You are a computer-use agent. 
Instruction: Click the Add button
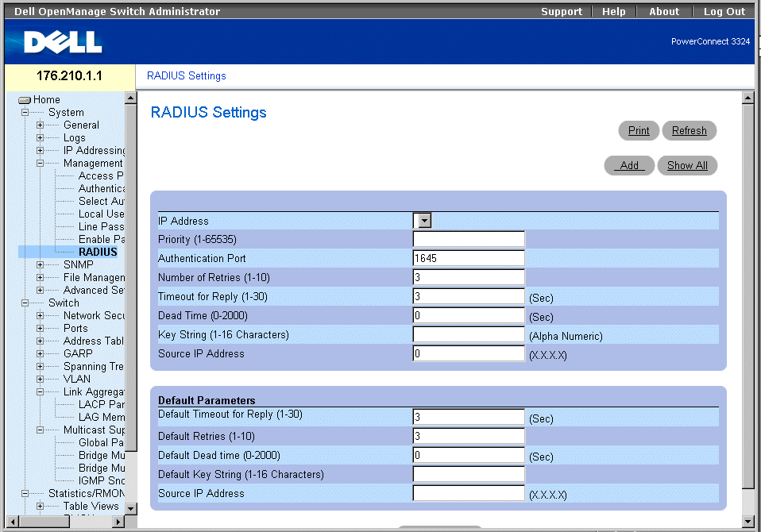[x=629, y=165]
